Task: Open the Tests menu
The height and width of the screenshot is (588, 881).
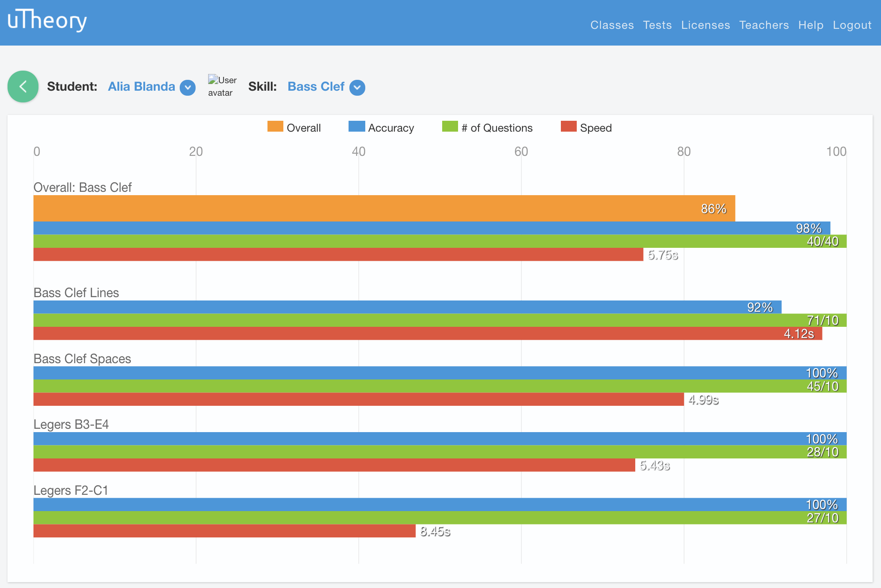Action: 657,25
